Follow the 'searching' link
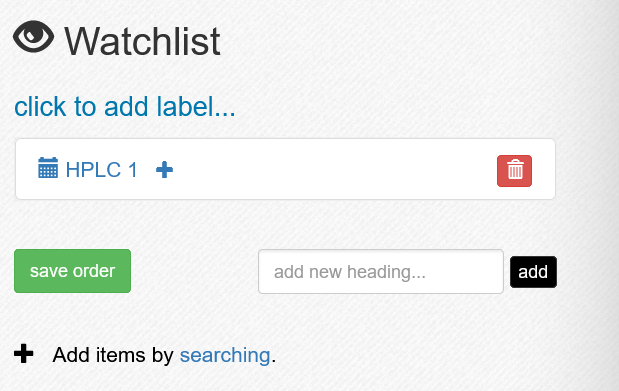Viewport: 619px width, 391px height. click(225, 355)
